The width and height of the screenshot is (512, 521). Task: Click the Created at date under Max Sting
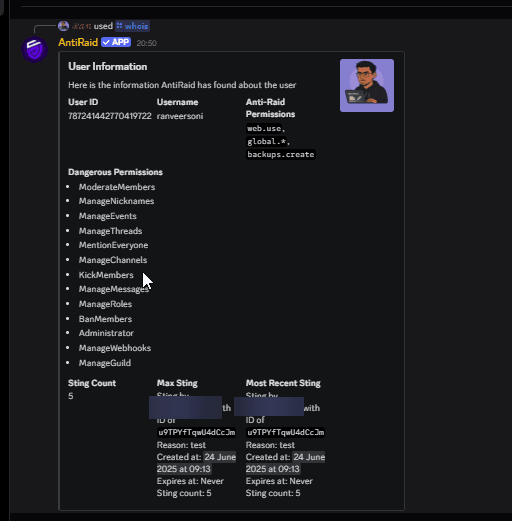(x=196, y=463)
